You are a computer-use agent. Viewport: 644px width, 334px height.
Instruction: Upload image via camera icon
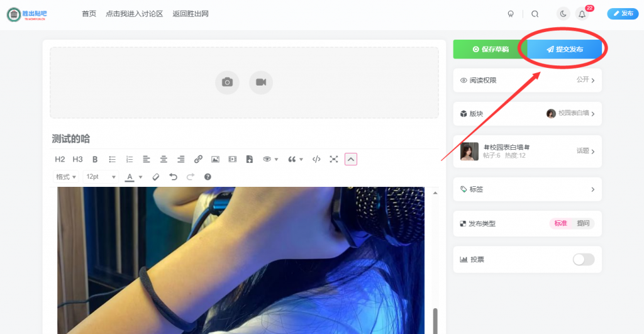coord(227,82)
